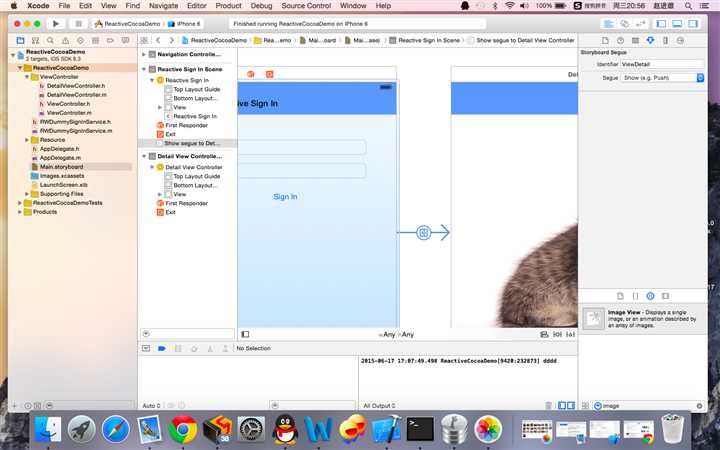Open the Breakpoint navigator
This screenshot has width=720, height=450.
tap(110, 40)
